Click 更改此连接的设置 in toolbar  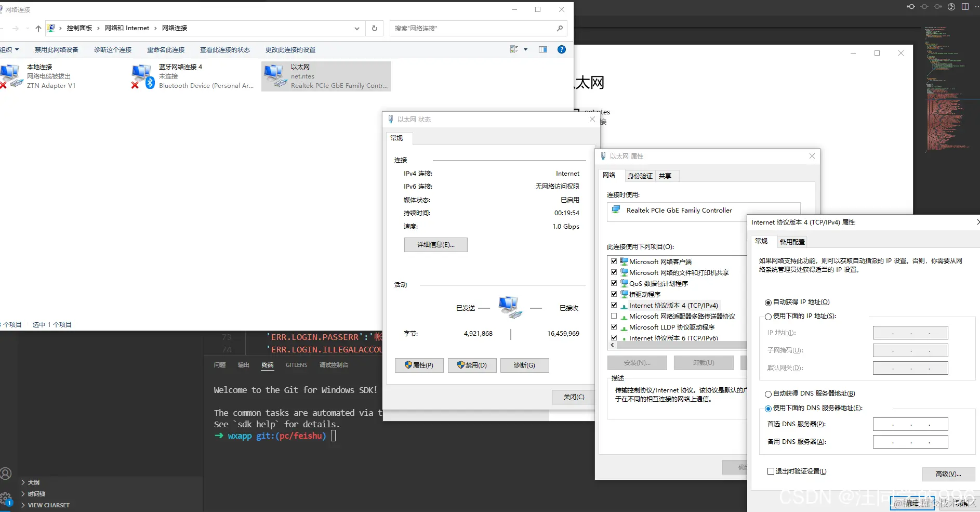pyautogui.click(x=290, y=50)
